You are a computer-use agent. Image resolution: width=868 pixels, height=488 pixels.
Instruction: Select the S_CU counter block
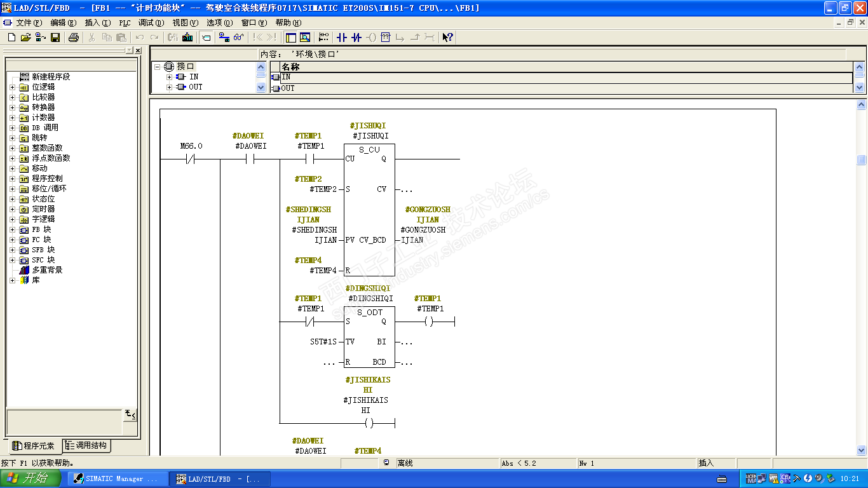coord(369,210)
